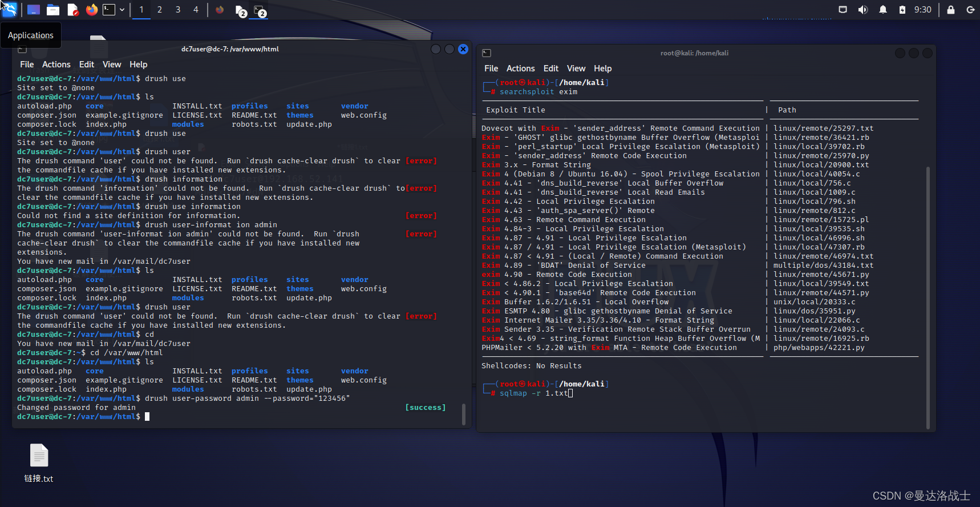The image size is (980, 507).
Task: Open the Kali Applications menu icon
Action: (x=9, y=10)
